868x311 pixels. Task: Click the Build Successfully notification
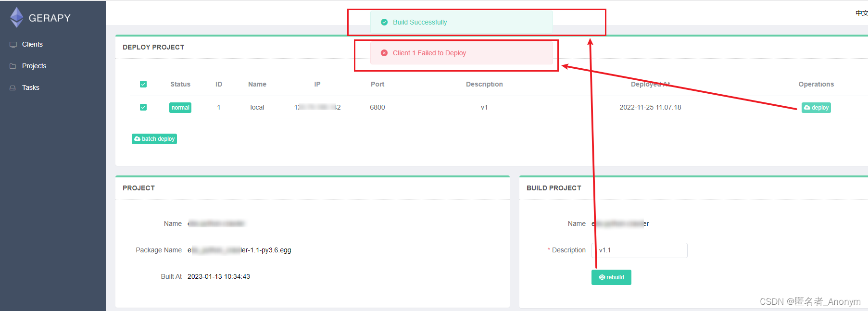coord(461,22)
